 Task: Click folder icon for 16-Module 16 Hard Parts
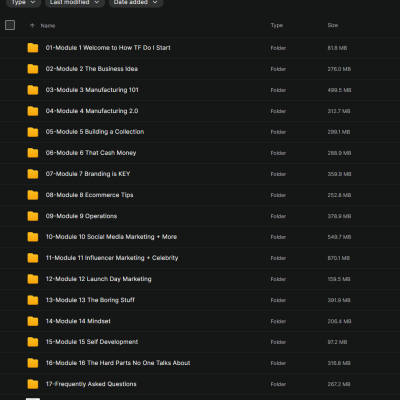click(x=33, y=363)
